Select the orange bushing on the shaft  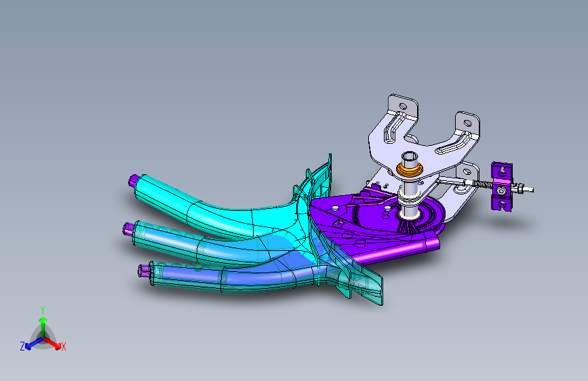[410, 169]
